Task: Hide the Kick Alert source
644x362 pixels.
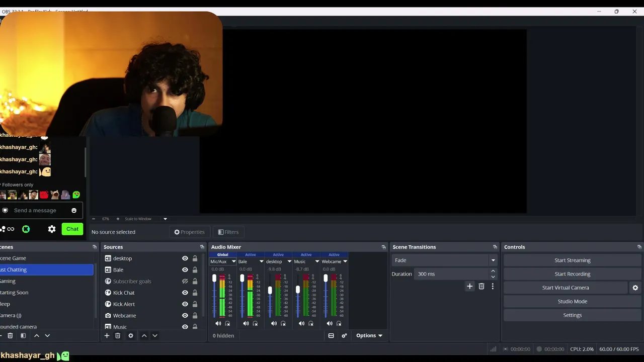Action: (185, 304)
